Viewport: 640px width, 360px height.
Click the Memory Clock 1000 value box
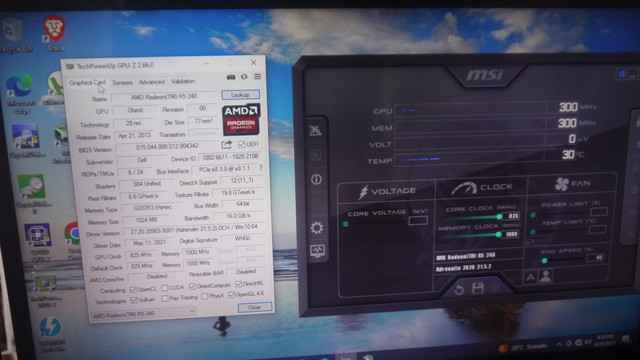click(x=511, y=233)
